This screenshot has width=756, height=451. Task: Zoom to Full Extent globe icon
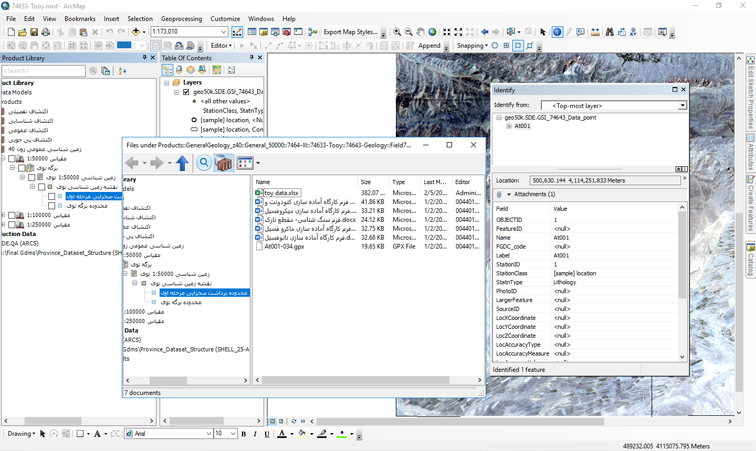click(432, 32)
